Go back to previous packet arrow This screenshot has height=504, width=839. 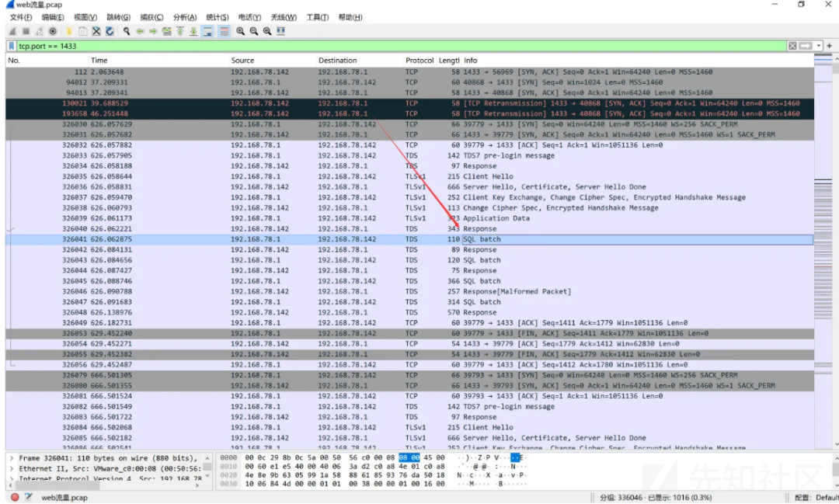click(140, 32)
